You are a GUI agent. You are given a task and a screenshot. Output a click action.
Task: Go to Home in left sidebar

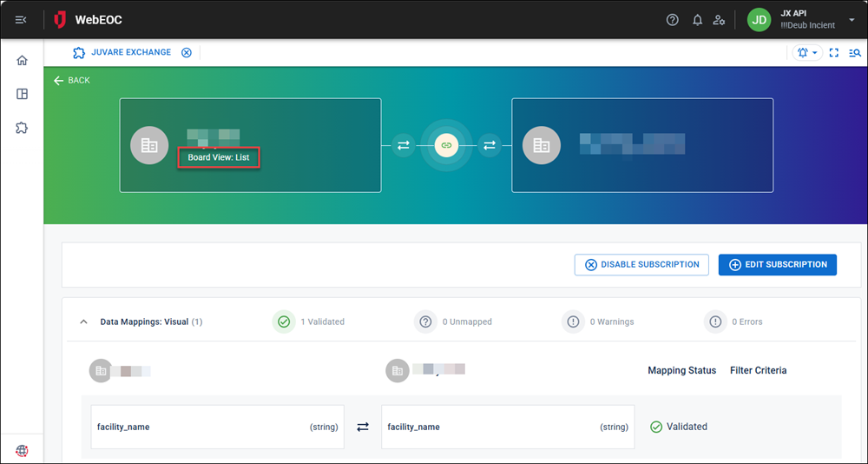click(x=22, y=61)
